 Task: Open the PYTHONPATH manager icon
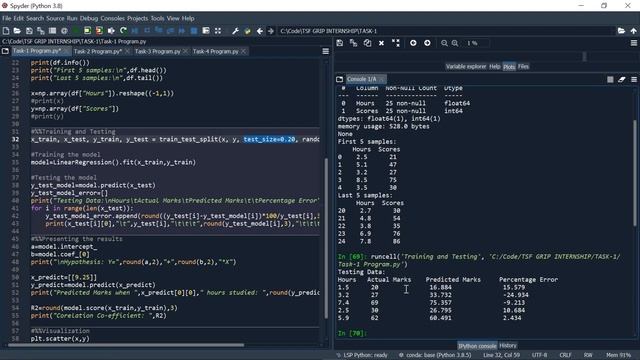247,31
